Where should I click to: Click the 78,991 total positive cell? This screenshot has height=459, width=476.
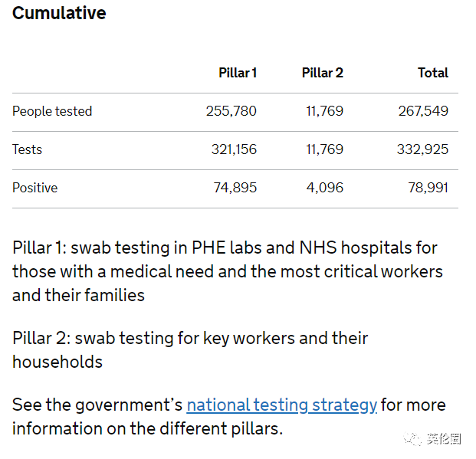(x=428, y=188)
